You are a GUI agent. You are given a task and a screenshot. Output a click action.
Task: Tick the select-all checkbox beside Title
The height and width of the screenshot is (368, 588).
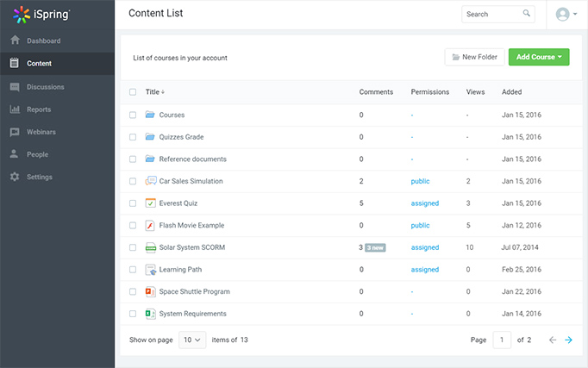(133, 92)
